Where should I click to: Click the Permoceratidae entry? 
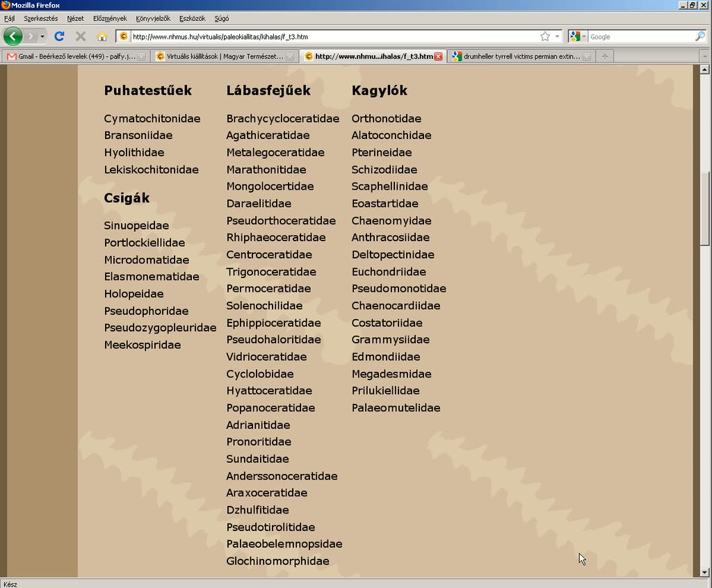[x=269, y=288]
